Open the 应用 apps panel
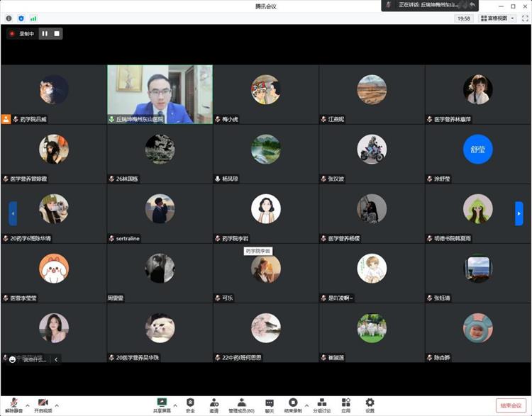Screen dimensions: 532x416 [x=345, y=405]
